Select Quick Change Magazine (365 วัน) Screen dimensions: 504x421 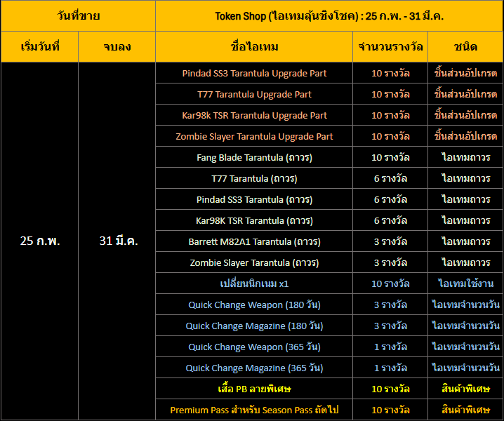[x=254, y=368]
